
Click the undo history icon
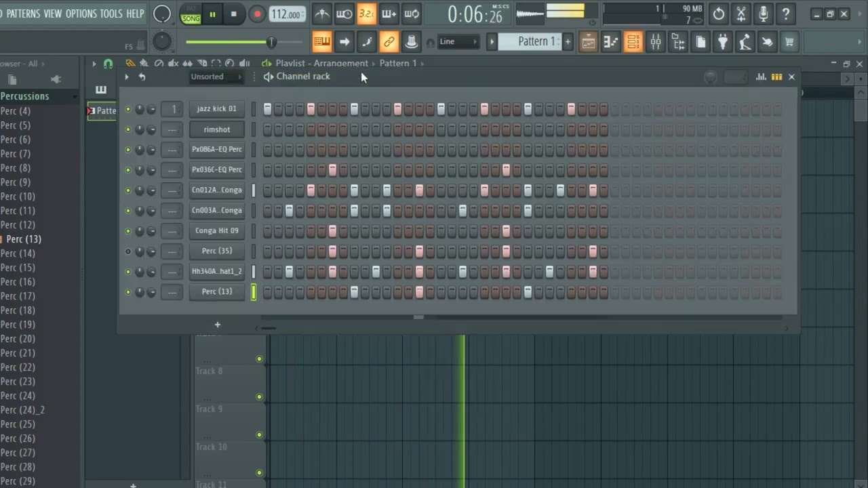[719, 14]
